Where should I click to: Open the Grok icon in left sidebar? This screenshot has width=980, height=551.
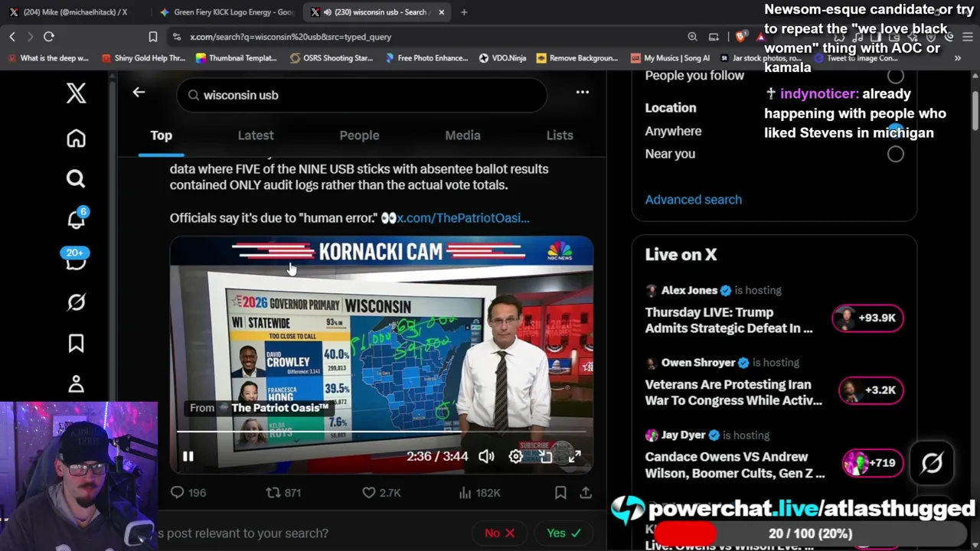pos(76,302)
